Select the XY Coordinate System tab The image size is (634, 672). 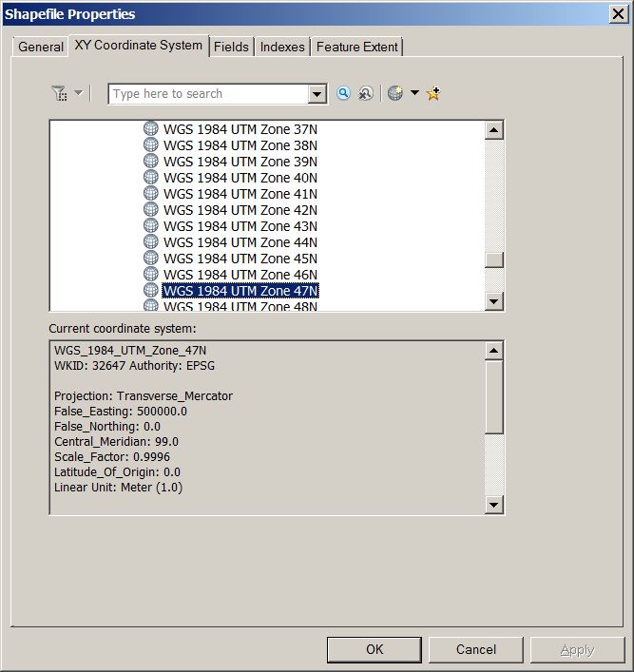point(139,45)
